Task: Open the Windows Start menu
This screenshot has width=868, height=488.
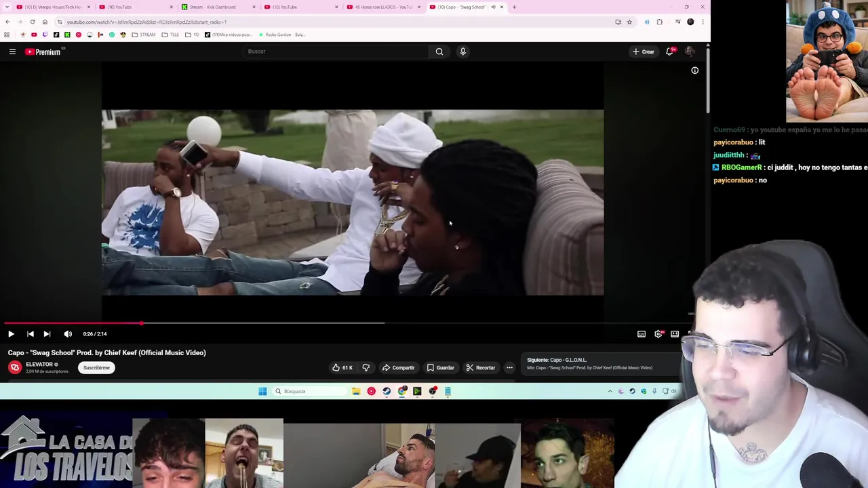Action: (x=262, y=391)
